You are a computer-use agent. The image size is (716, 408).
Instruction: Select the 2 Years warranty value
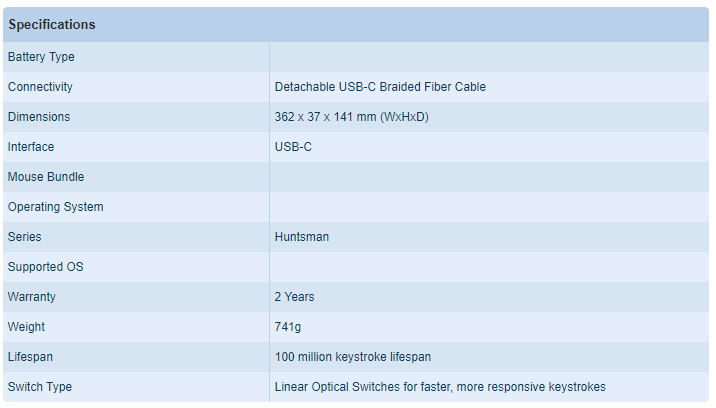tap(294, 297)
